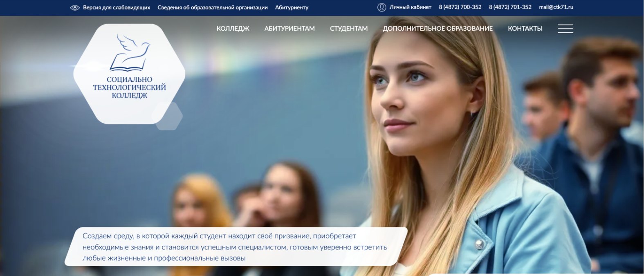Click the user profile icon beside Личный кабинет

click(x=381, y=7)
